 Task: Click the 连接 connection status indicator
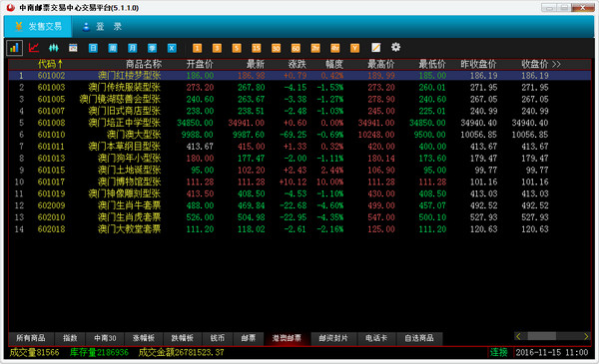pyautogui.click(x=498, y=353)
